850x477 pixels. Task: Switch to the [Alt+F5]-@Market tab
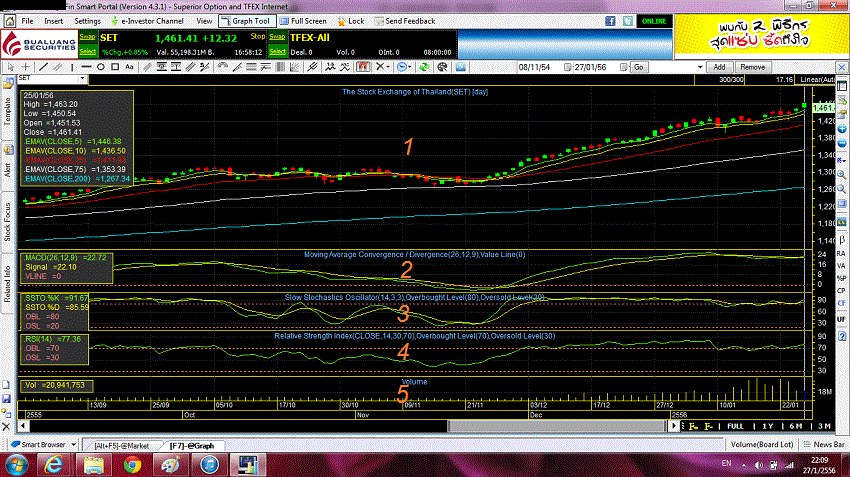pos(121,446)
